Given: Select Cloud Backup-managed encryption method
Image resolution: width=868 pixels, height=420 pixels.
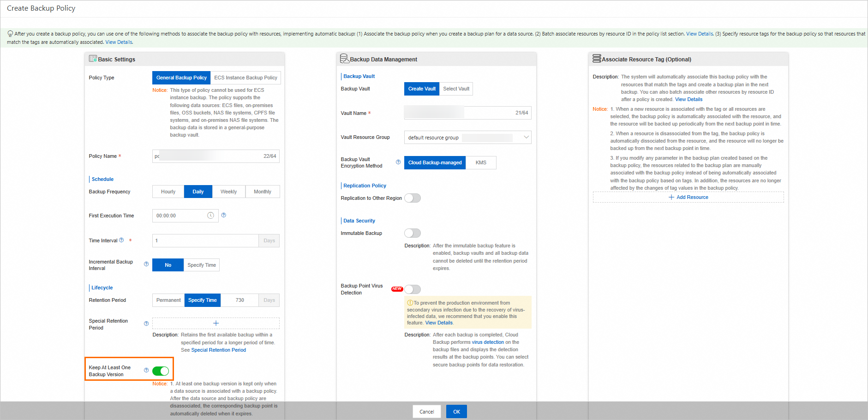Looking at the screenshot, I should tap(435, 162).
